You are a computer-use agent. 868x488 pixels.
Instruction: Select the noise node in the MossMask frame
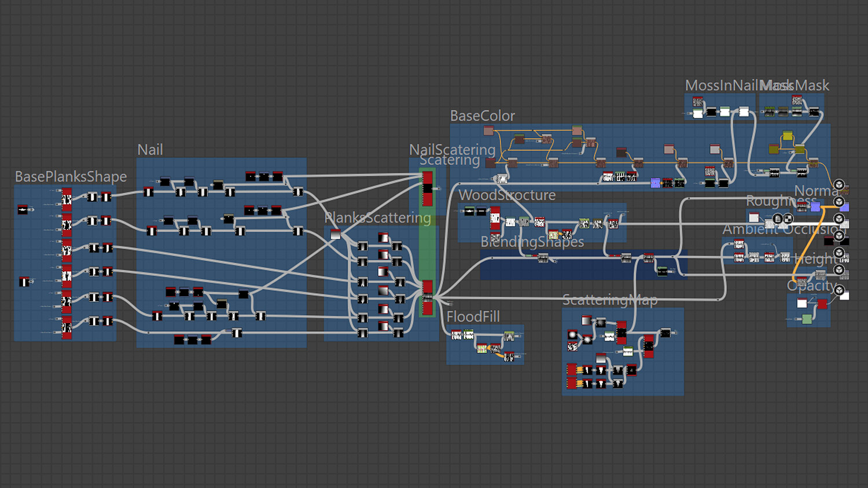point(797,101)
